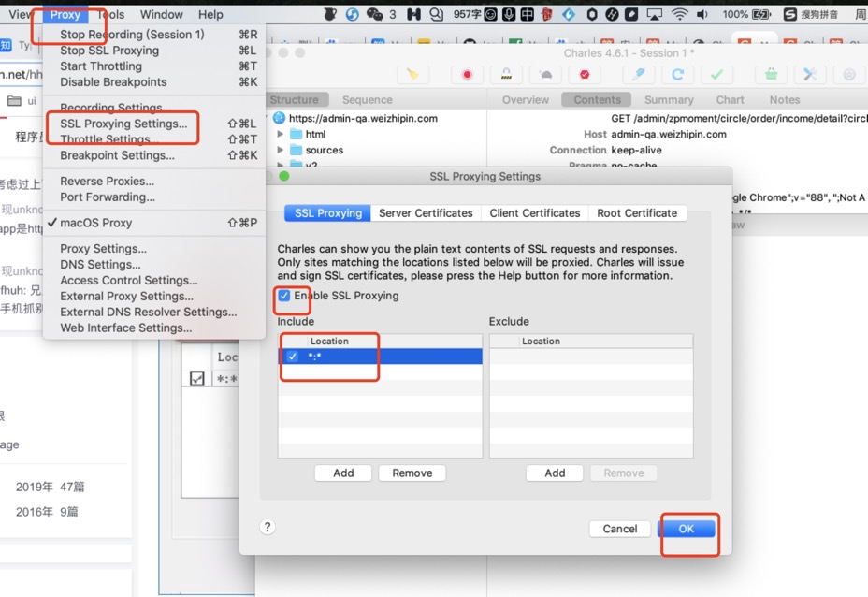
Task: Toggle the SSL Proxying padlock toolbar icon
Action: pyautogui.click(x=506, y=75)
